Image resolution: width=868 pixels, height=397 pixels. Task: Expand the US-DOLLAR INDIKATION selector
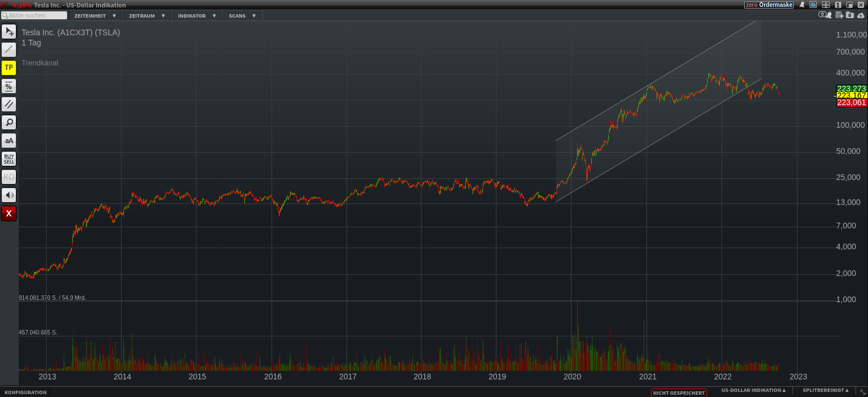click(x=754, y=391)
